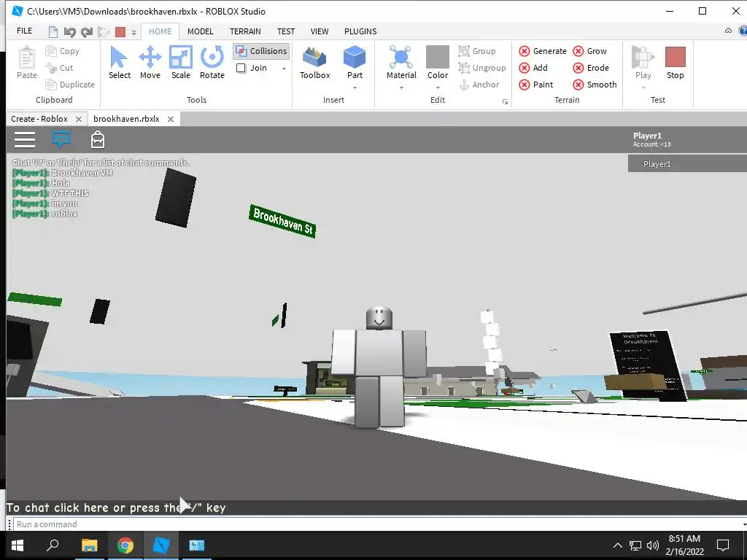Open the Windows notification center
Screen dimensions: 747x560
click(x=723, y=545)
